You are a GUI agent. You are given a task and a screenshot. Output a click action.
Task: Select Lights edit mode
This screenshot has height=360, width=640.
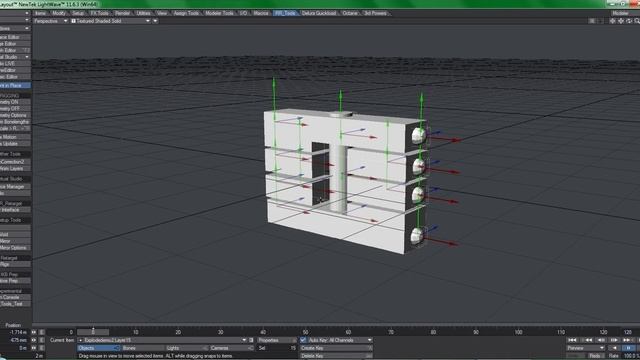187,348
